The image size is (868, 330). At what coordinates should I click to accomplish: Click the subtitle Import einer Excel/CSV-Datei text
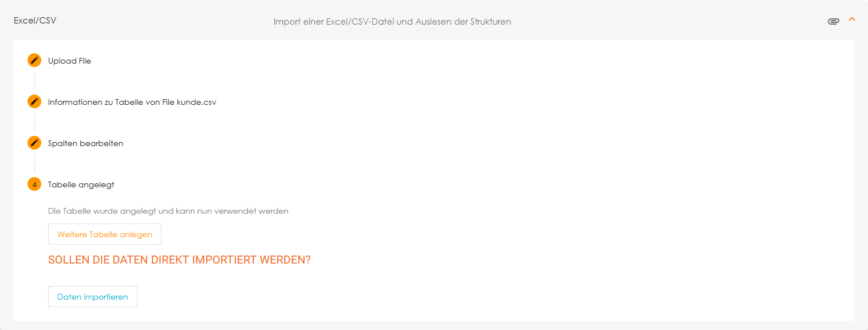coord(392,21)
